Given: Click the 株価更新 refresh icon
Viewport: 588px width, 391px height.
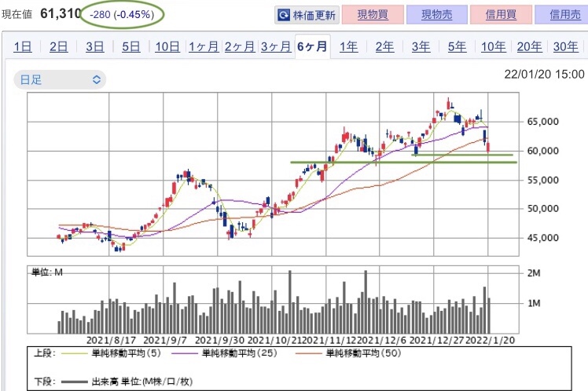Looking at the screenshot, I should click(x=284, y=15).
